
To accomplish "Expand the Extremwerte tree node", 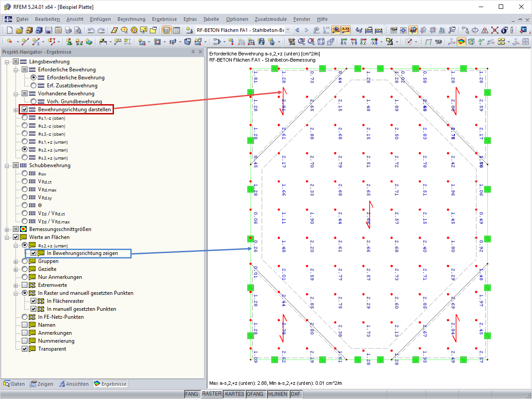I will point(16,285).
